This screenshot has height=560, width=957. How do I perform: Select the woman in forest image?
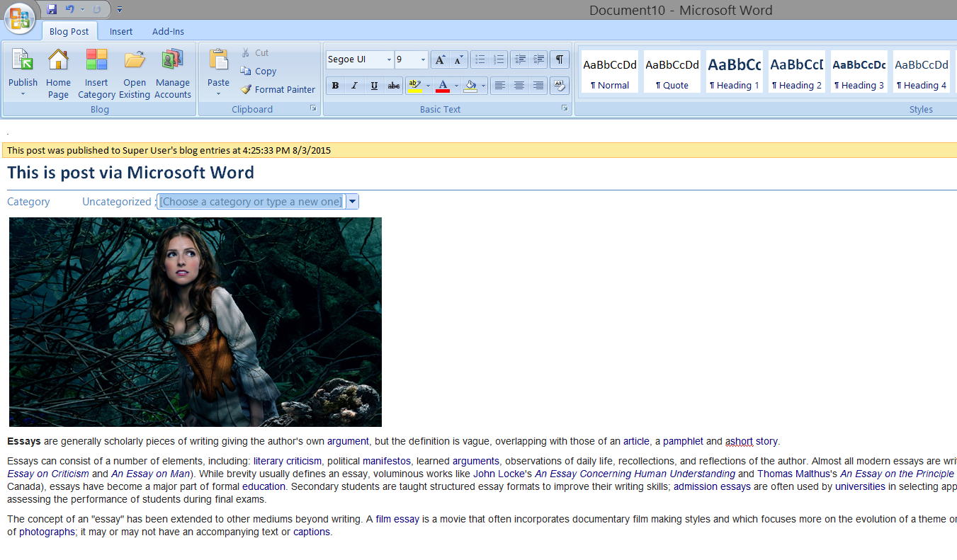(196, 322)
